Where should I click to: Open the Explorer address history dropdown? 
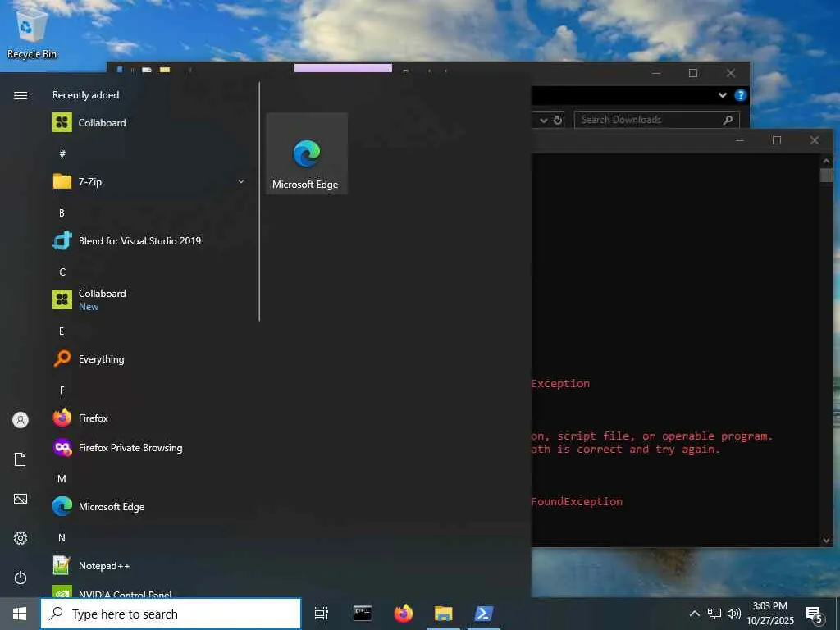pos(544,120)
